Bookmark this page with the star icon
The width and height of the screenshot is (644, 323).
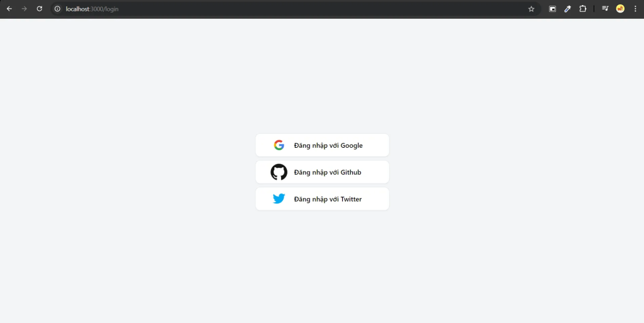pyautogui.click(x=531, y=9)
